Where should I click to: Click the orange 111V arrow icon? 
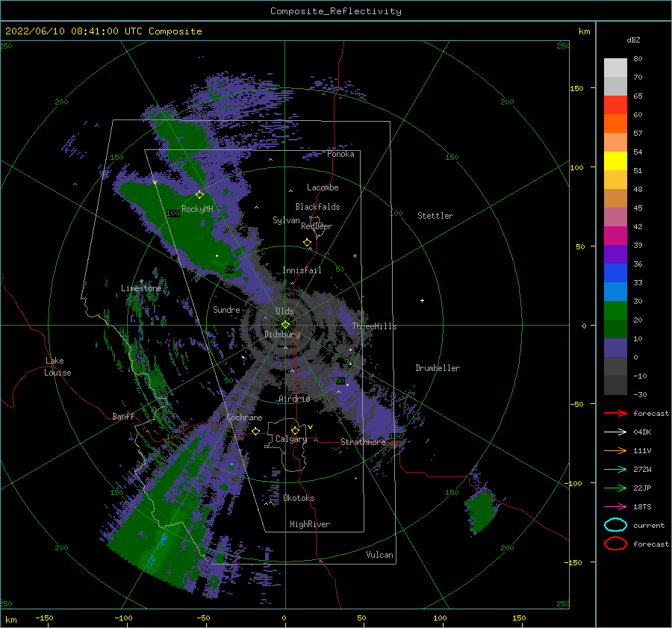tap(615, 450)
